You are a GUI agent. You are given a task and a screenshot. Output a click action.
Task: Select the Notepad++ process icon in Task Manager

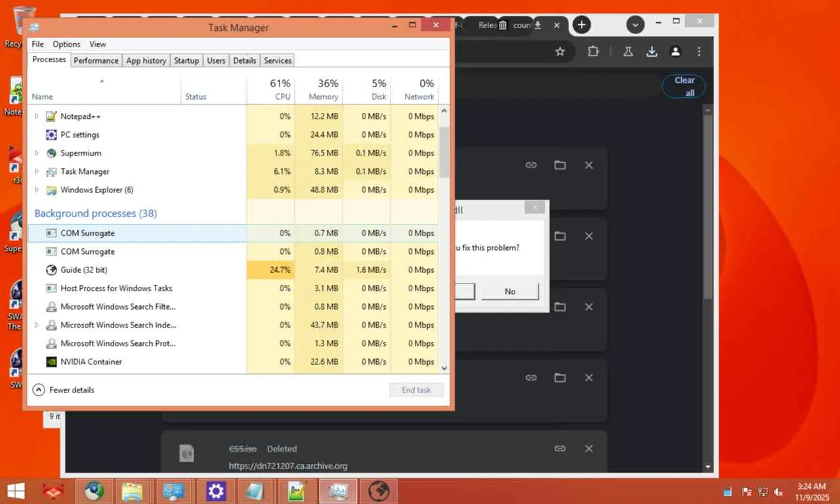(x=51, y=116)
